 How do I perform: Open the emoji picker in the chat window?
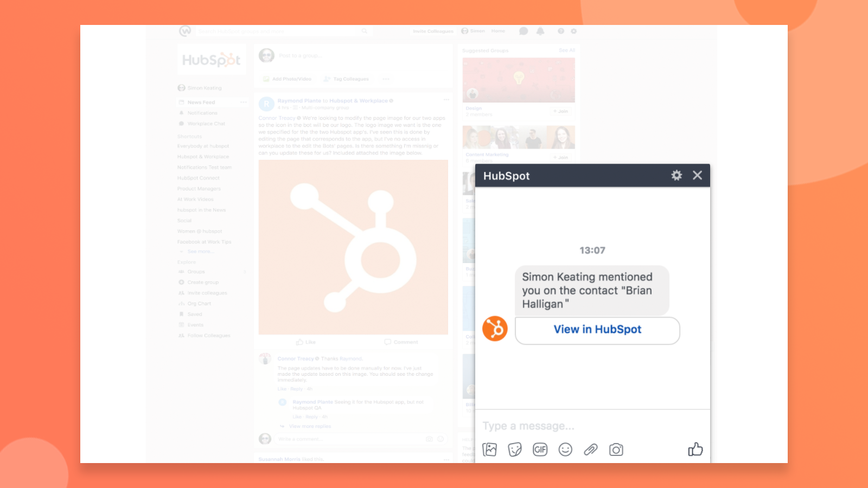[x=565, y=450]
